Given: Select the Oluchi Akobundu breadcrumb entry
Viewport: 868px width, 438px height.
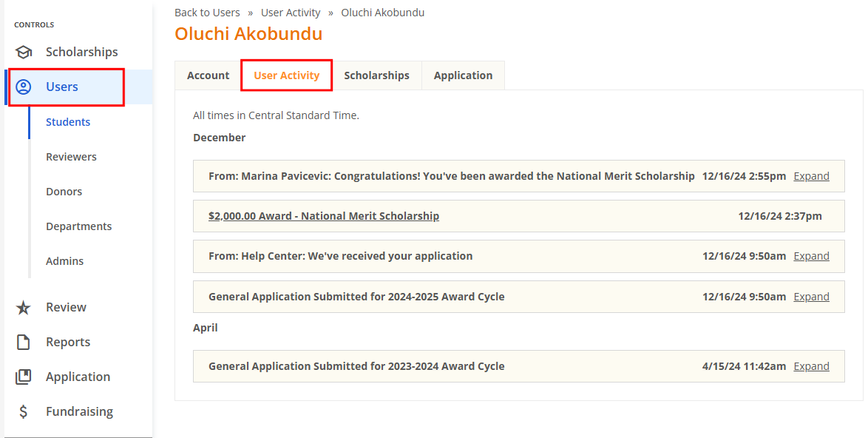Looking at the screenshot, I should point(383,12).
